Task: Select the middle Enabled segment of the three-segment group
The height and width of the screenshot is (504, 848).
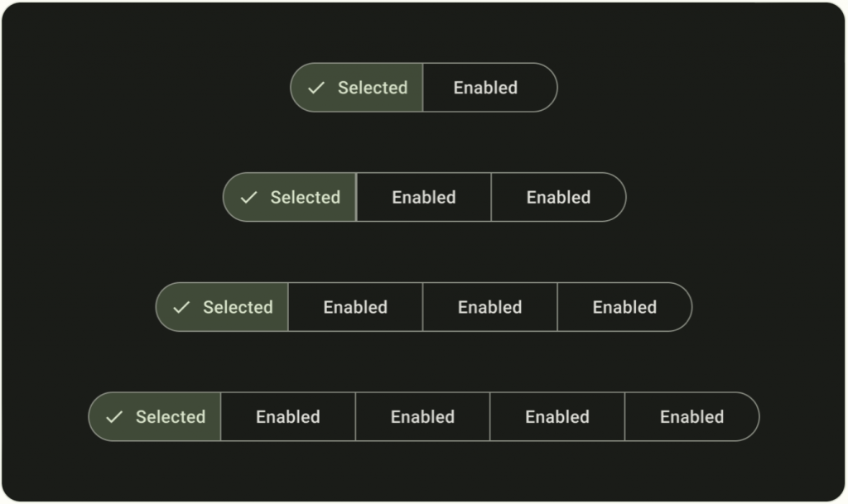Action: (424, 198)
